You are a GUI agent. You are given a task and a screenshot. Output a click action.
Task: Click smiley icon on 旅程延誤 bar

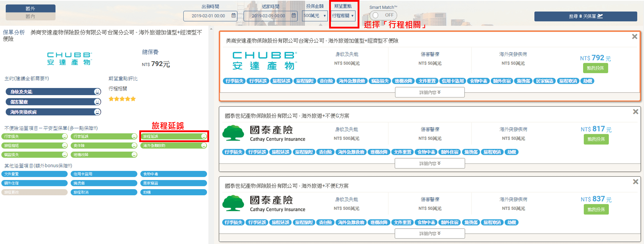pyautogui.click(x=203, y=136)
